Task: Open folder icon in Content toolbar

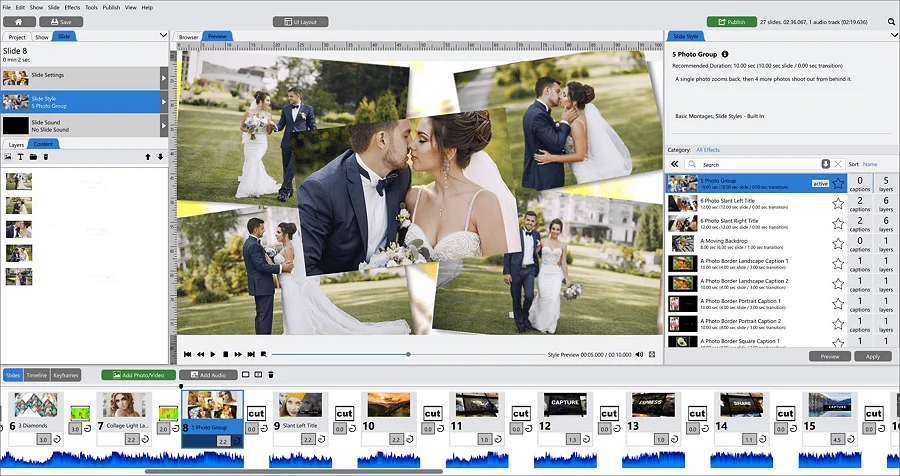Action: (33, 157)
